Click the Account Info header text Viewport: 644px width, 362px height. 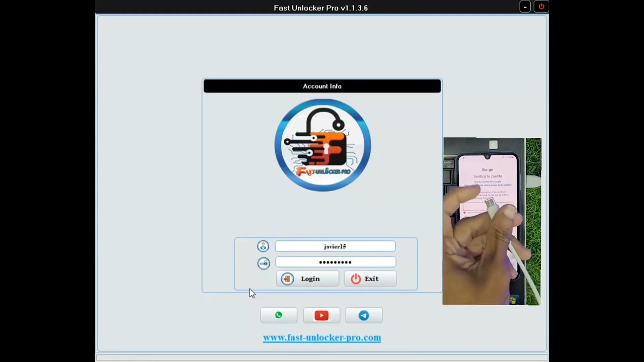pos(322,86)
